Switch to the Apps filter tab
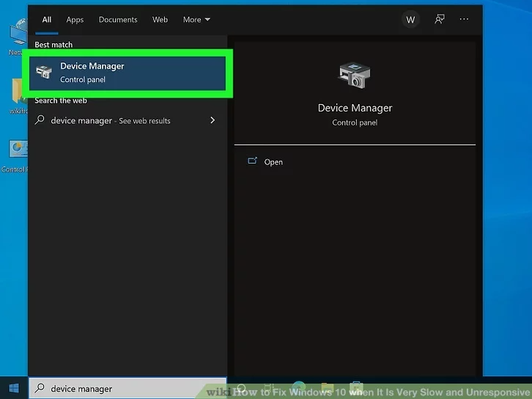The height and width of the screenshot is (399, 532). [x=75, y=20]
